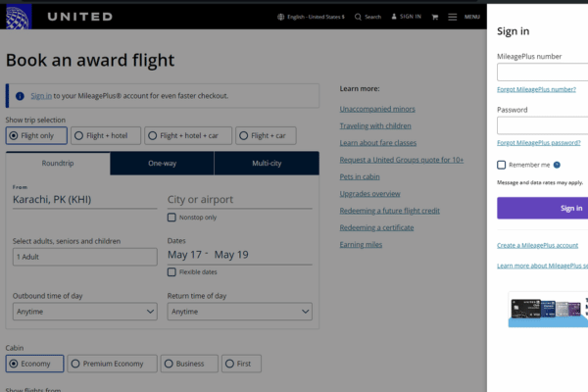The width and height of the screenshot is (588, 392).
Task: Click the info icon beside Remember me
Action: (557, 166)
